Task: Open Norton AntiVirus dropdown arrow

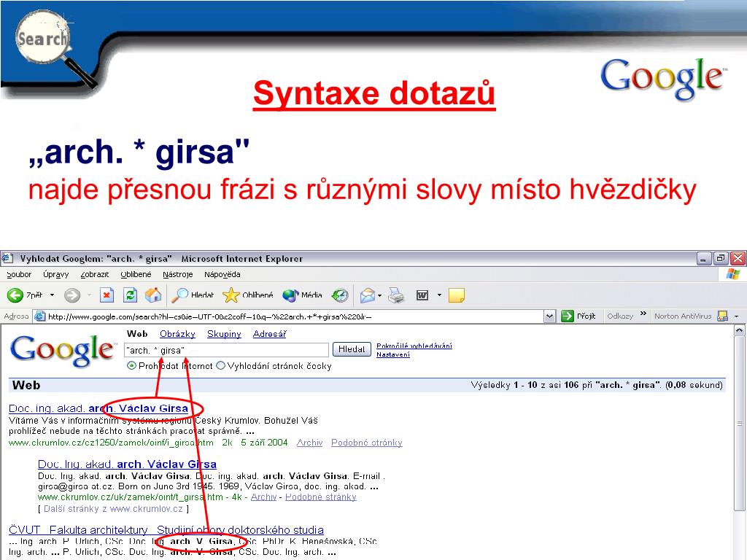Action: (x=736, y=316)
